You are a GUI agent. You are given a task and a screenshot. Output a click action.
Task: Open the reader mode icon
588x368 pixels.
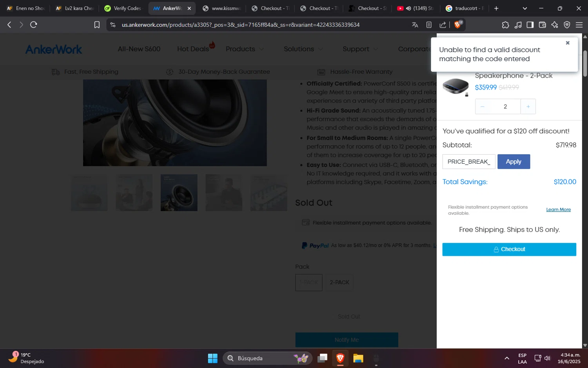429,25
